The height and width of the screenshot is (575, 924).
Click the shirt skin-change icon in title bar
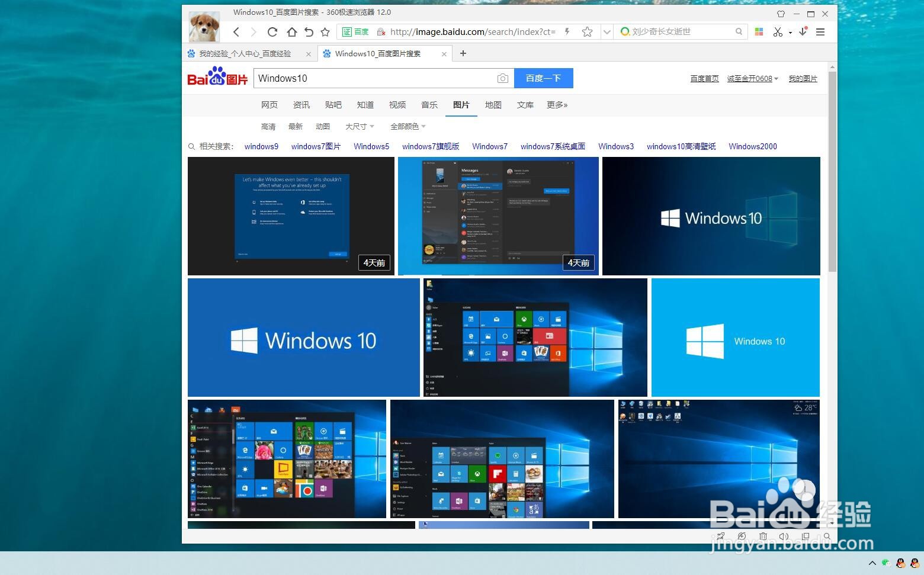781,14
